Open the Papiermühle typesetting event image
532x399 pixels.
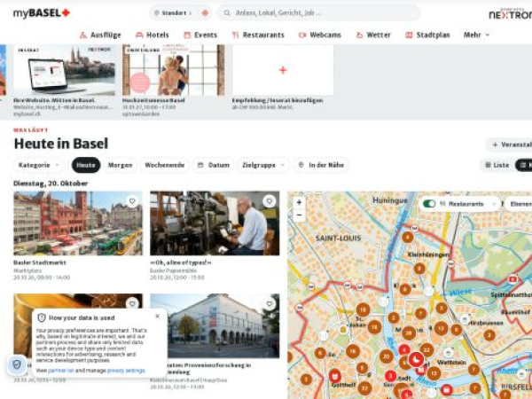215,223
